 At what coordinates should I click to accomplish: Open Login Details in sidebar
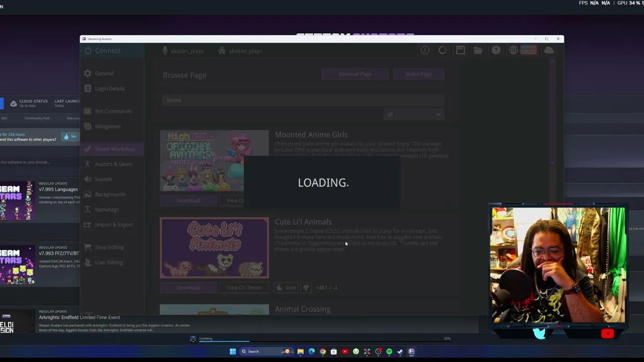click(110, 88)
